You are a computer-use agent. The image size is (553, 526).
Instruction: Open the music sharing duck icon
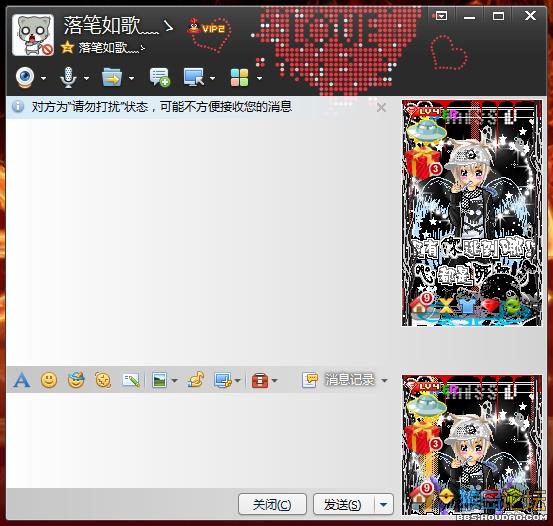196,380
